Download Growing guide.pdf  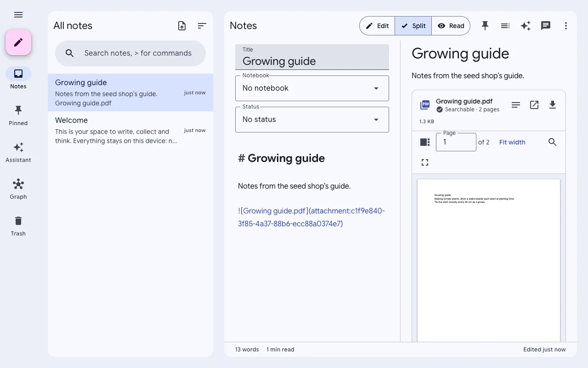(553, 105)
